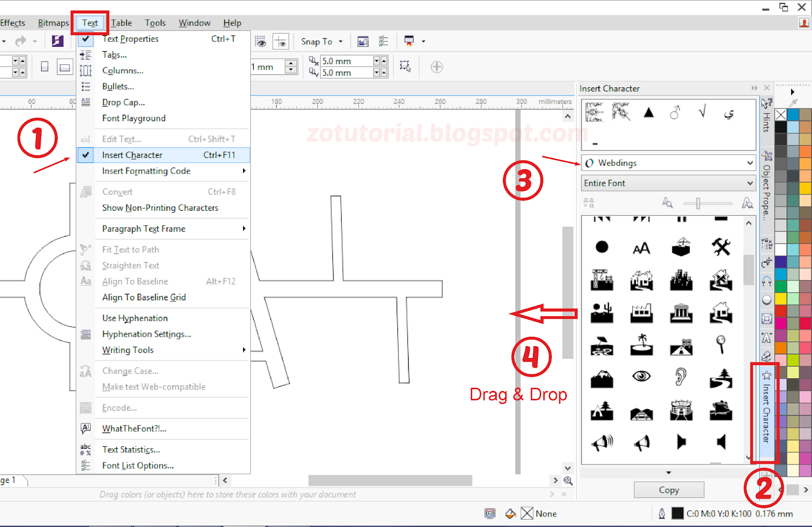Click the redo arrow in toolbar
The image size is (812, 527).
(20, 41)
